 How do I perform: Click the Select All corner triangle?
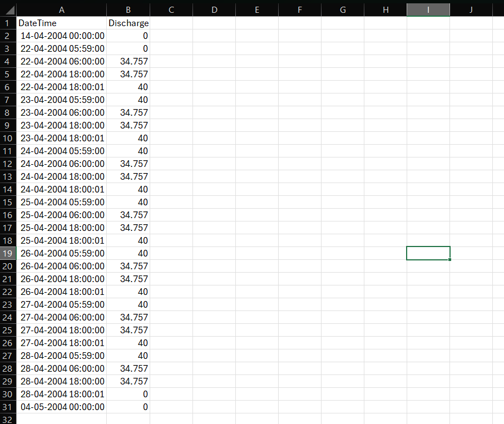8,9
